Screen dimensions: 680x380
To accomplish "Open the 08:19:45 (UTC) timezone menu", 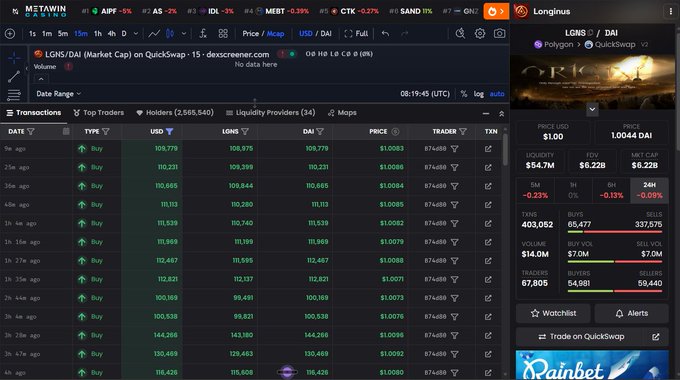I will (425, 94).
